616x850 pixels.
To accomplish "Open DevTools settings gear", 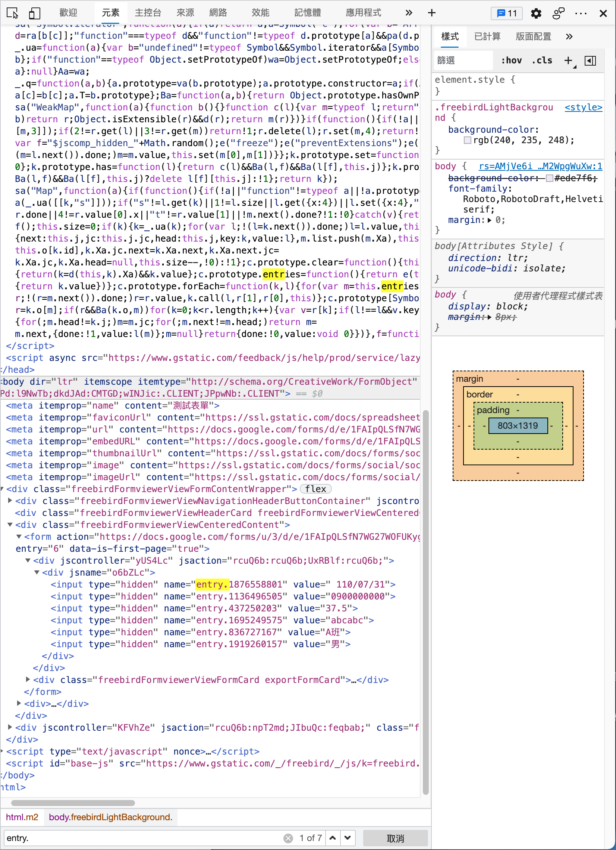I will [536, 13].
